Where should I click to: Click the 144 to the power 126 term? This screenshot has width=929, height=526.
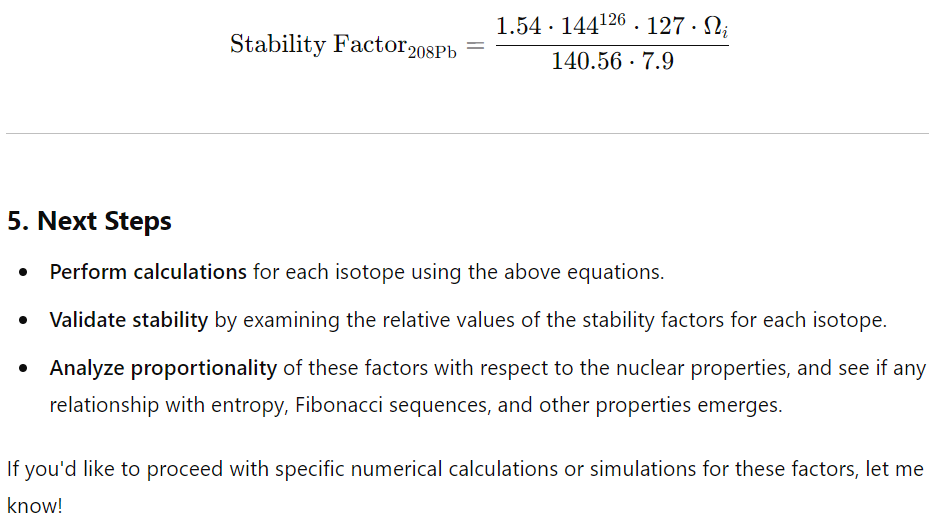click(593, 24)
